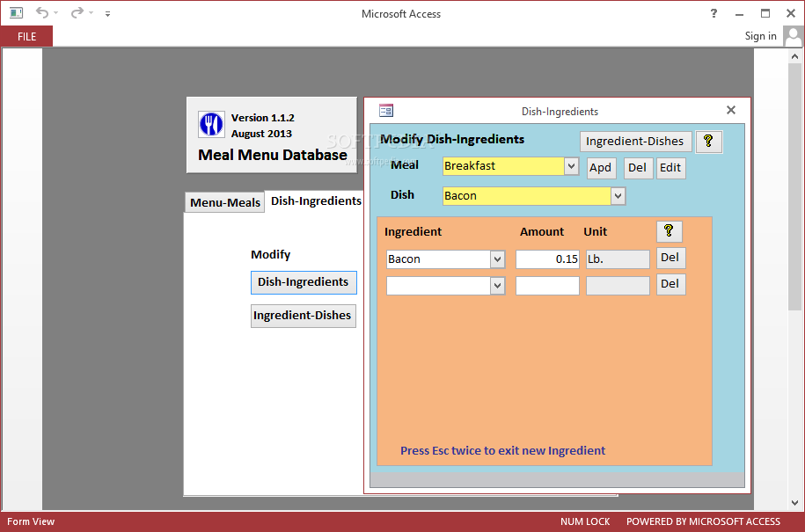
Task: Click the help question mark in ingredient panel
Action: pos(669,232)
